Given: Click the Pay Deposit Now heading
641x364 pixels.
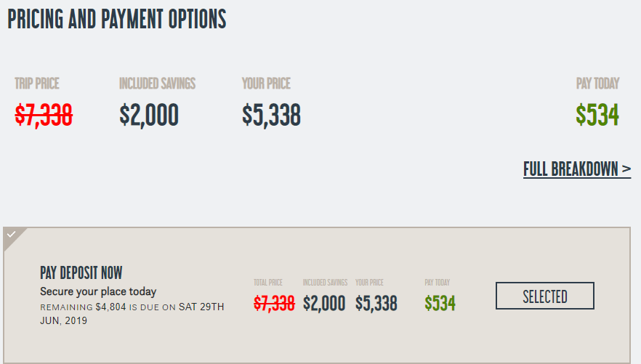Looking at the screenshot, I should (81, 273).
